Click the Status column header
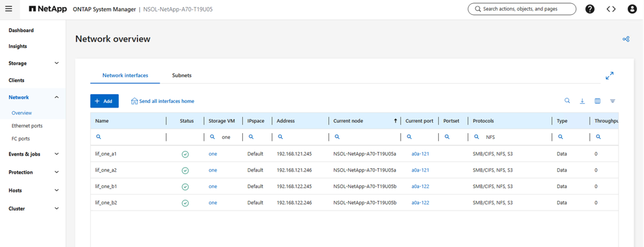The height and width of the screenshot is (247, 644). pos(187,121)
